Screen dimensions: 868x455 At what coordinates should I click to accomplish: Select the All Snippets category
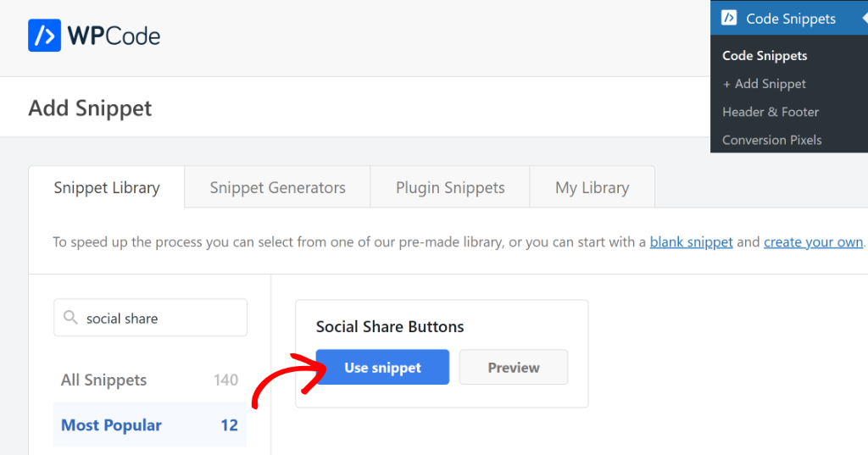149,380
